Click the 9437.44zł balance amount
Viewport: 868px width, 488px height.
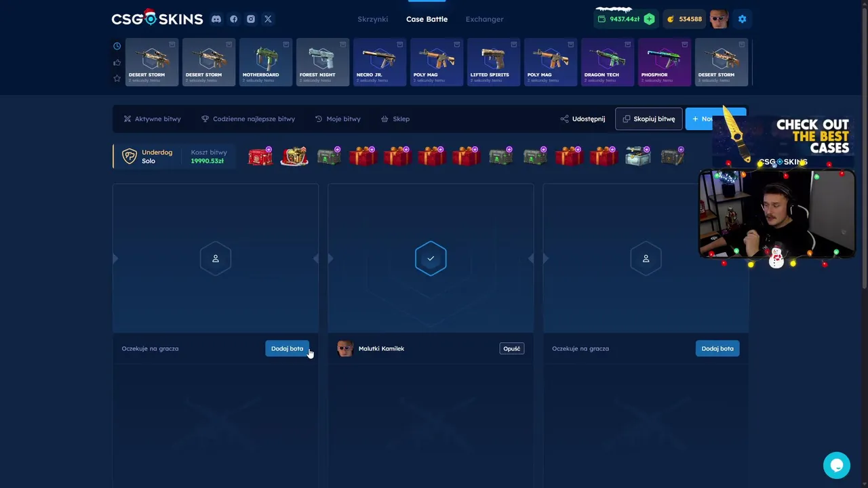625,19
